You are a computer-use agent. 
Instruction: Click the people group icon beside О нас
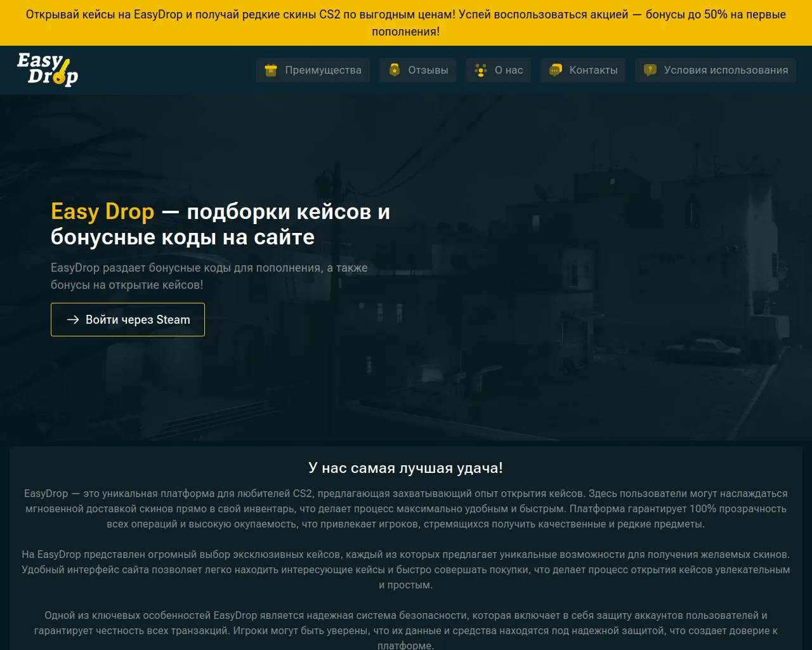[x=481, y=70]
